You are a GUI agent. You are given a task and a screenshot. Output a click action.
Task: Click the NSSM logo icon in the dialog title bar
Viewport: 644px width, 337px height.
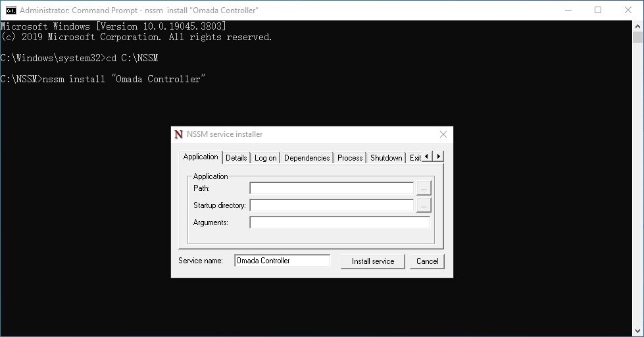(178, 134)
